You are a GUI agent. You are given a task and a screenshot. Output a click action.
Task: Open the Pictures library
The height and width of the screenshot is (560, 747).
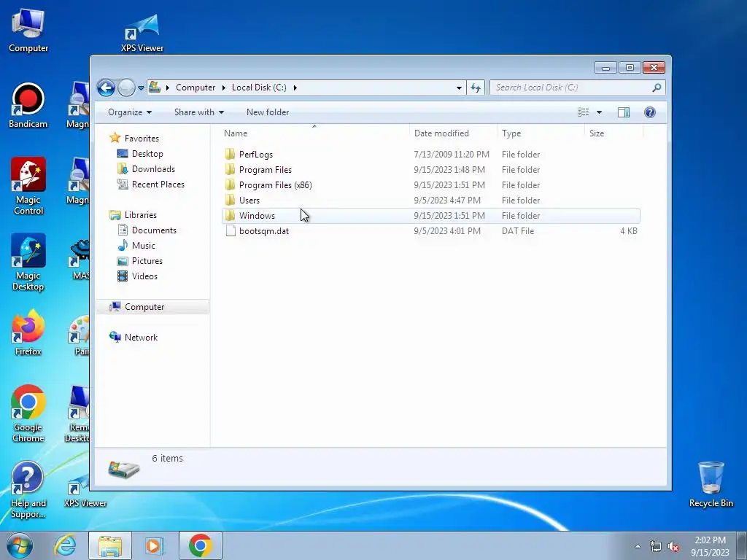[x=147, y=261]
